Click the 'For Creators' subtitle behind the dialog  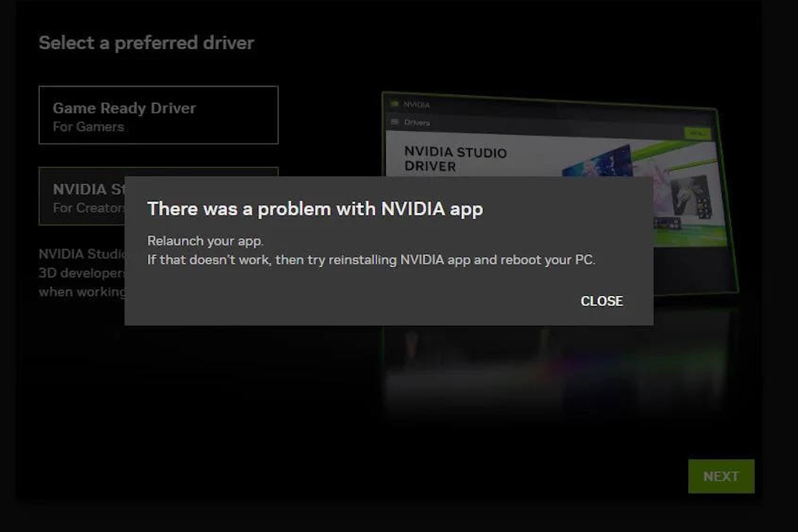87,207
